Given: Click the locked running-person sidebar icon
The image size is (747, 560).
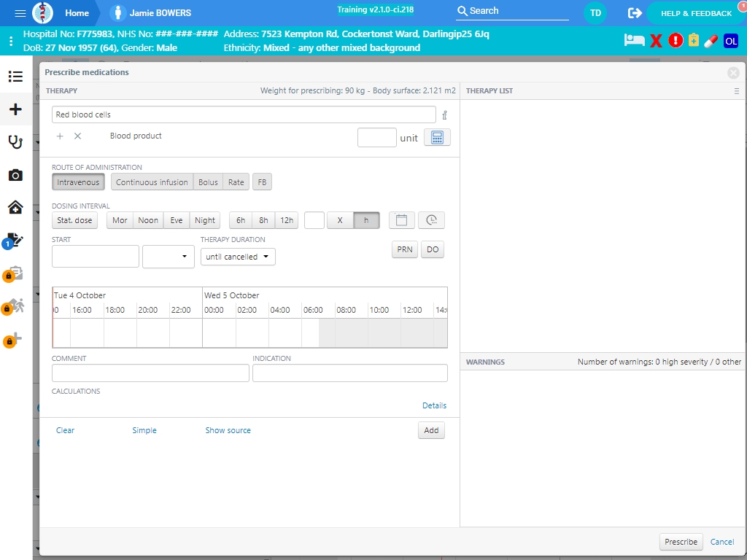Looking at the screenshot, I should 13,307.
